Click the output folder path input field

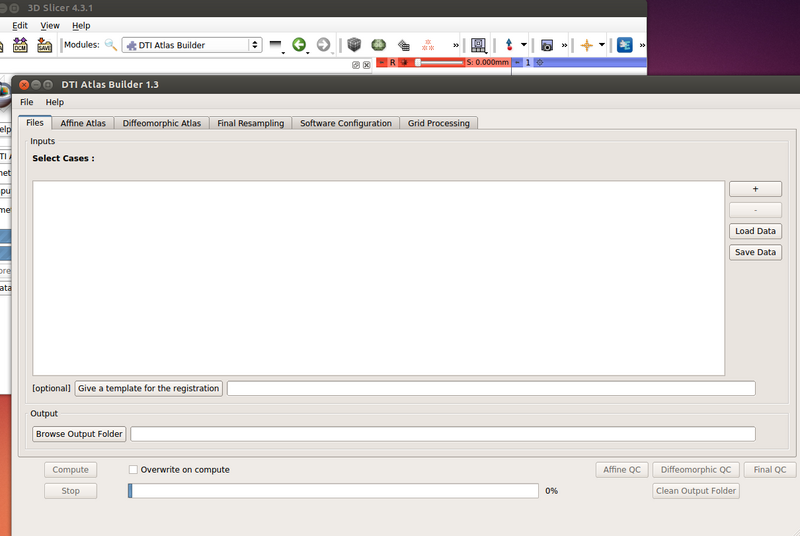[x=442, y=434]
